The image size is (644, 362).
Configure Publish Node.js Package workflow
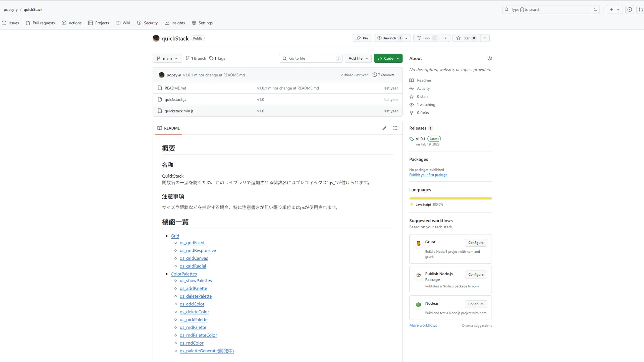click(x=476, y=275)
